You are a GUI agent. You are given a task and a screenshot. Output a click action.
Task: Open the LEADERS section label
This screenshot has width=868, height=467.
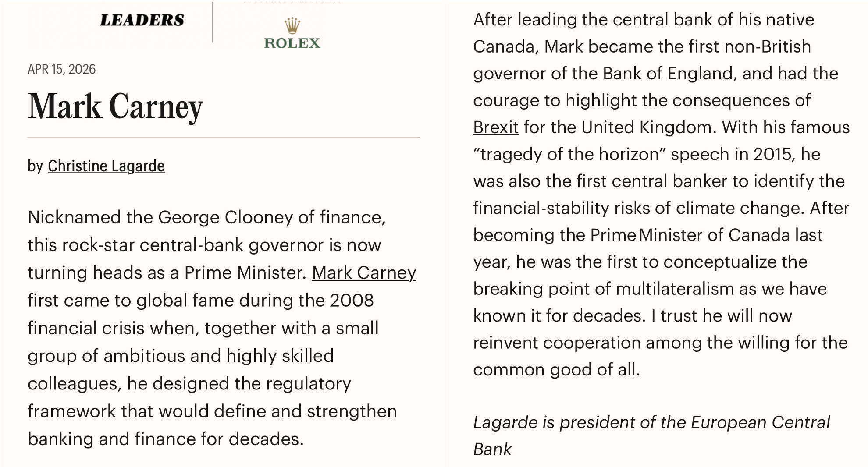pos(142,20)
